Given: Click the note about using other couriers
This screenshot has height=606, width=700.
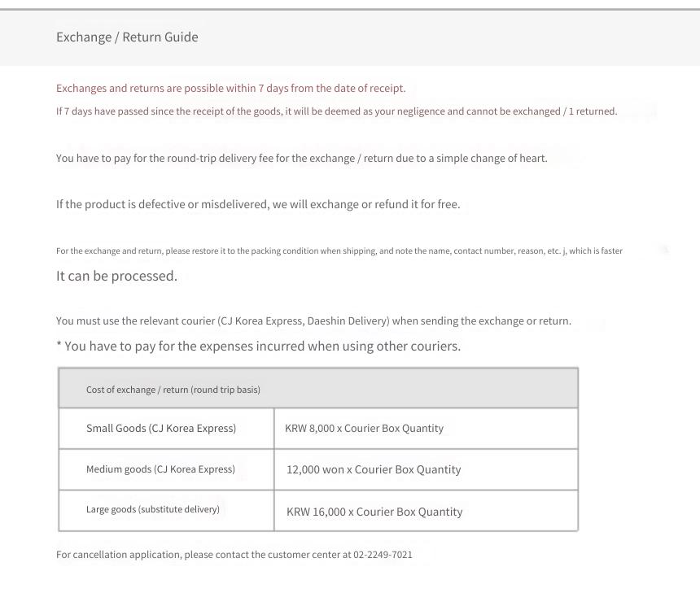Looking at the screenshot, I should coord(259,347).
